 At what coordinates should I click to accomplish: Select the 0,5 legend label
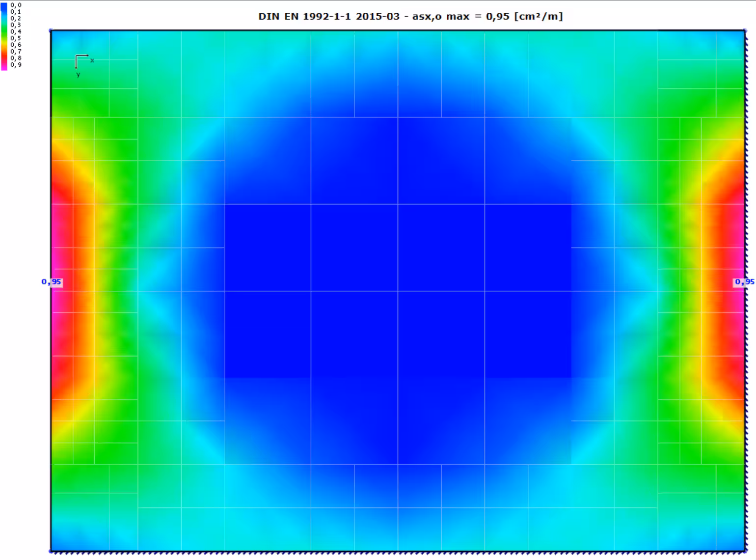coord(16,38)
